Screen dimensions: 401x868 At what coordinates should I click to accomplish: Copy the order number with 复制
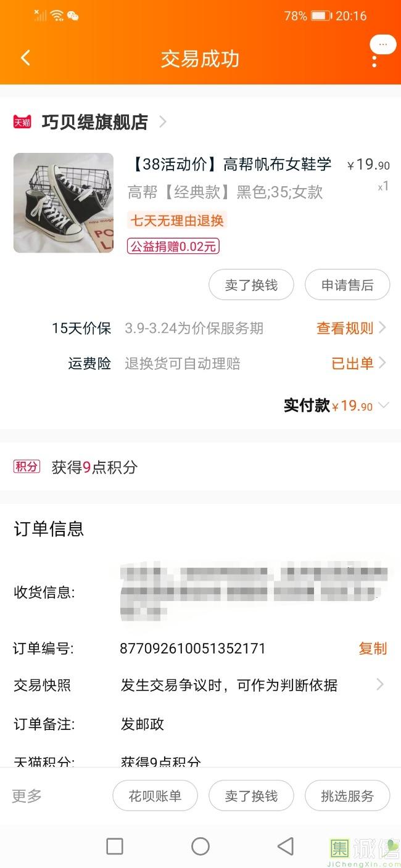(373, 649)
